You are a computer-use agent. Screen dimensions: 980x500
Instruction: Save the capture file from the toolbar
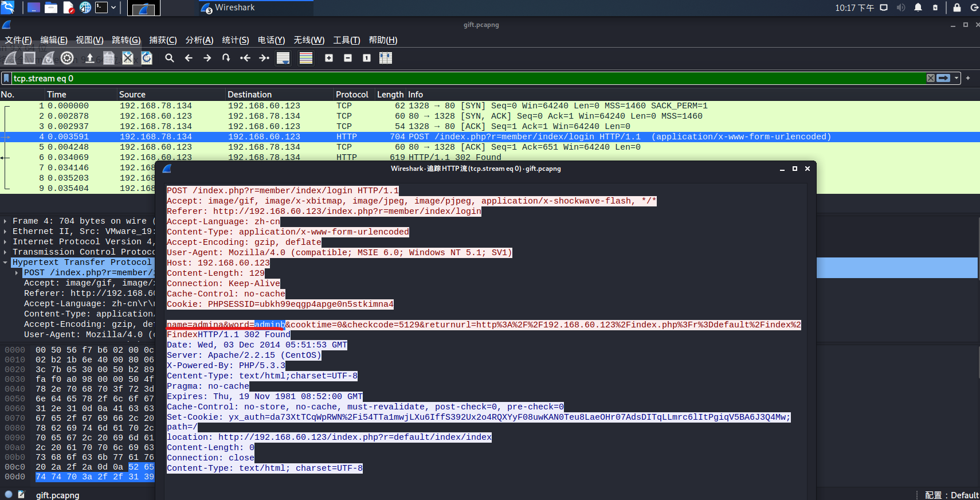pyautogui.click(x=109, y=58)
